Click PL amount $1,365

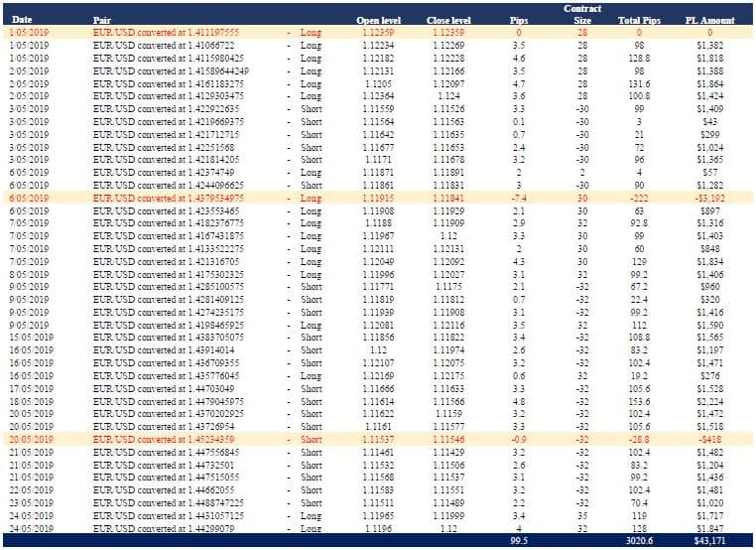pos(709,160)
